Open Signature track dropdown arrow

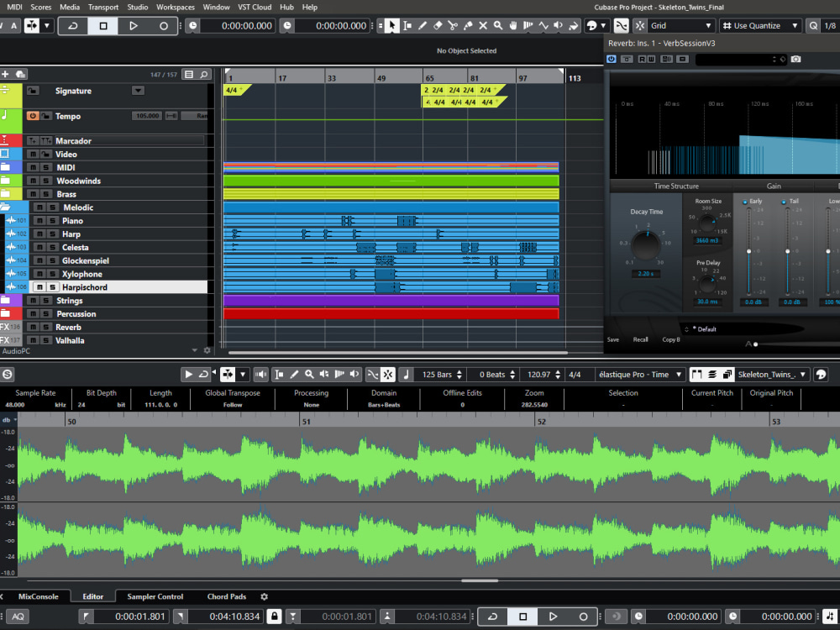click(x=139, y=91)
